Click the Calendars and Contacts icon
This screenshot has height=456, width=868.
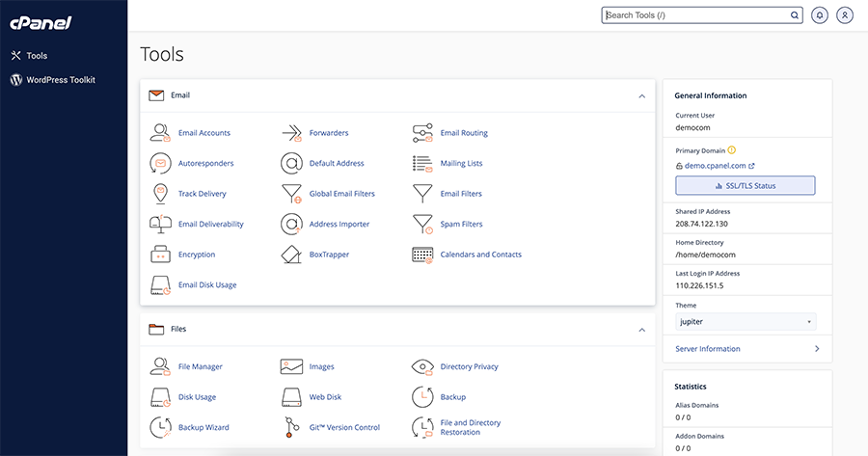coord(422,255)
